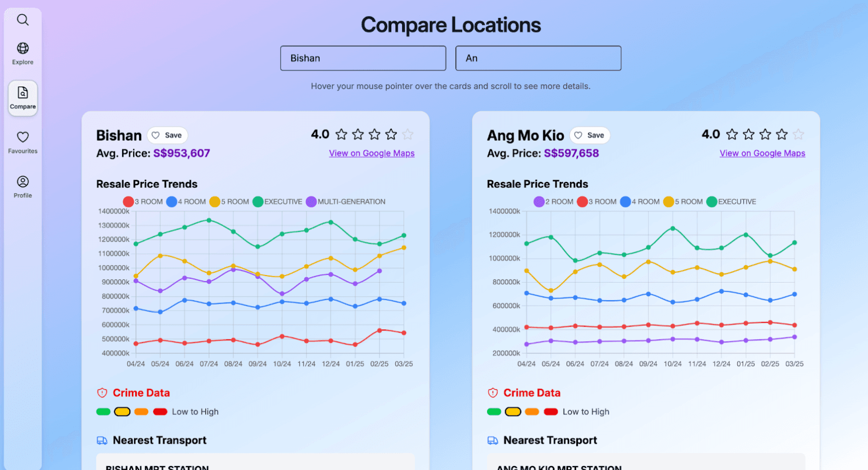Open the Explore globe icon
Image resolution: width=868 pixels, height=470 pixels.
click(22, 49)
